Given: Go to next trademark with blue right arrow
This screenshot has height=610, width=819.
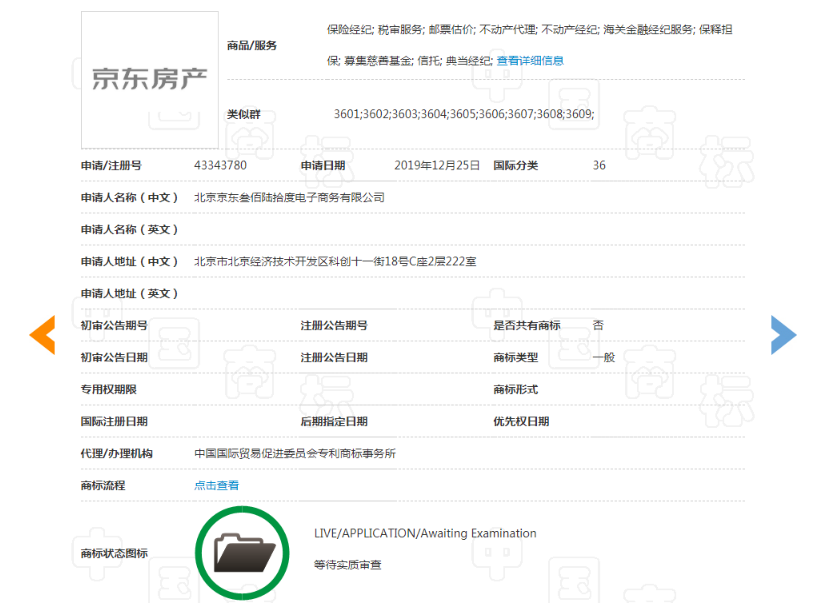Looking at the screenshot, I should coord(783,335).
